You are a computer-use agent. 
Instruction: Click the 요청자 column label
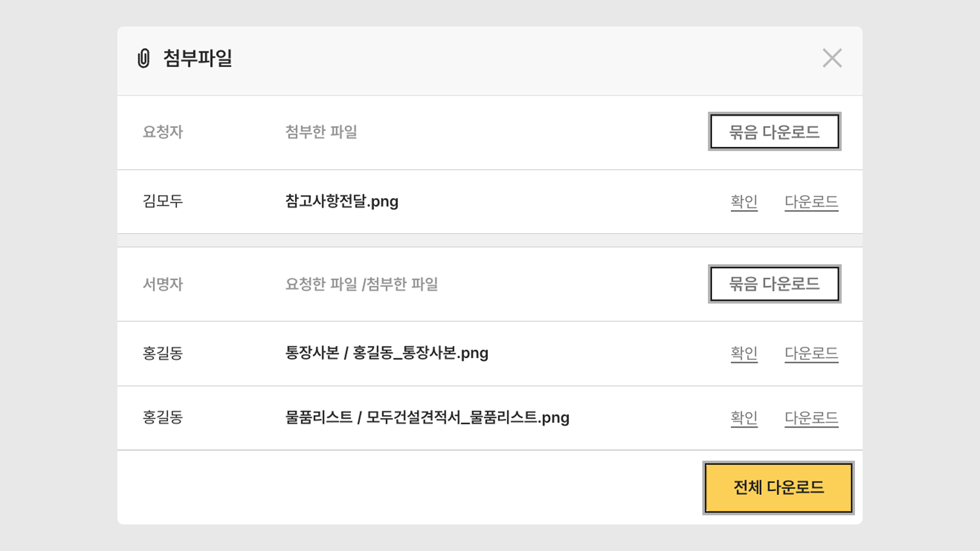(x=163, y=132)
